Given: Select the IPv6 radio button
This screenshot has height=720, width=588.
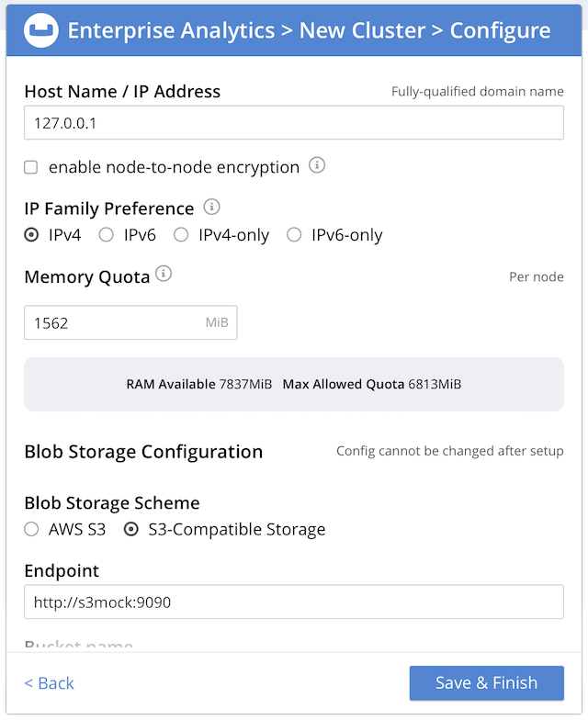Looking at the screenshot, I should [107, 234].
